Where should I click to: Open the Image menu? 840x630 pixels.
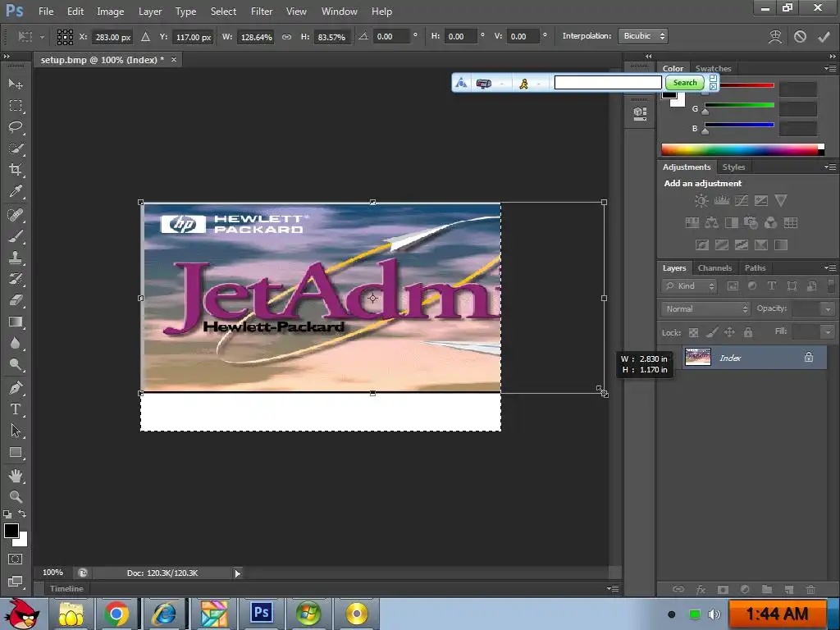tap(111, 11)
